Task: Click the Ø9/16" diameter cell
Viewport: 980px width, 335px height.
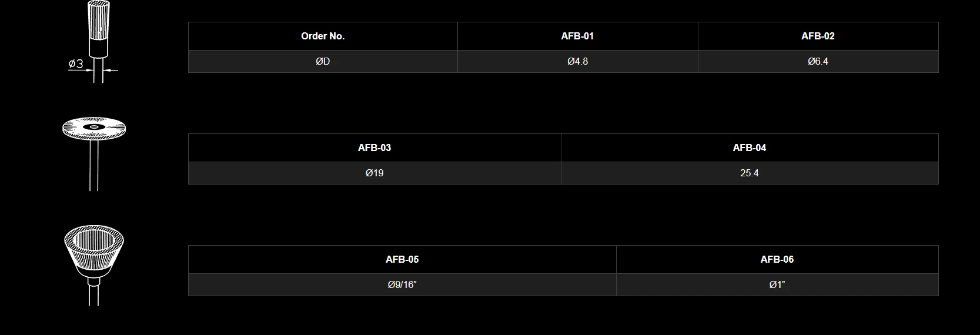Action: click(x=402, y=285)
